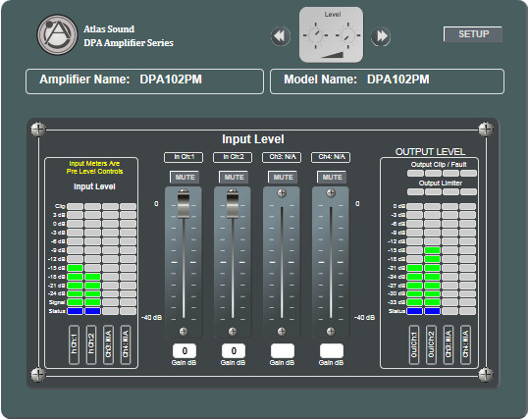Click Gain dB field of channel 1
This screenshot has width=529, height=420.
coord(185,351)
